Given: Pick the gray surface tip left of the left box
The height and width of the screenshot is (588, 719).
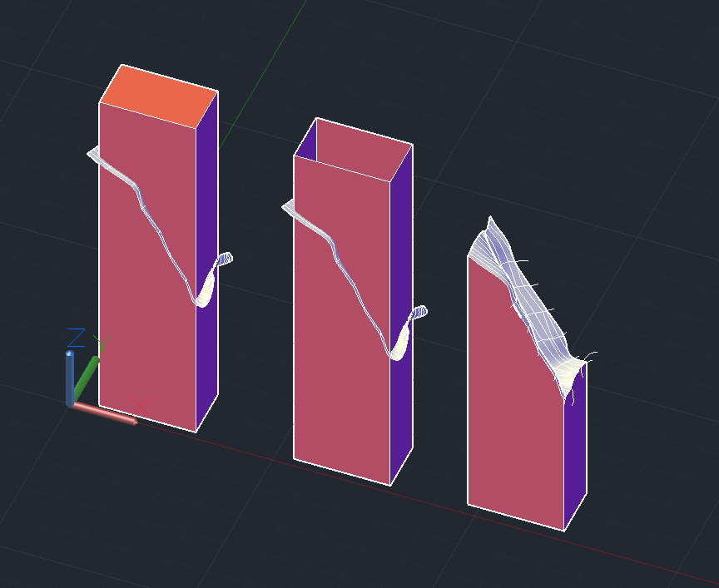Looking at the screenshot, I should pos(93,153).
